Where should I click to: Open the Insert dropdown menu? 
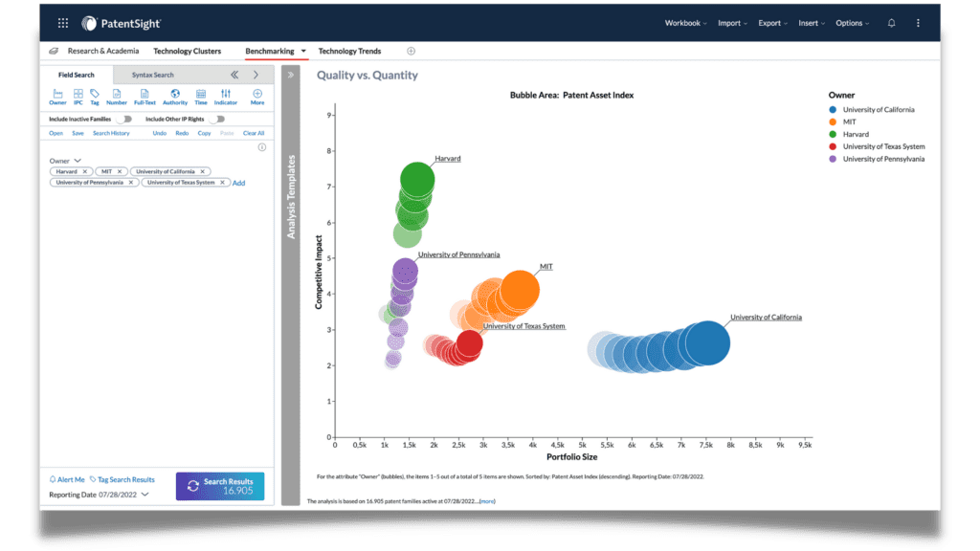point(812,23)
